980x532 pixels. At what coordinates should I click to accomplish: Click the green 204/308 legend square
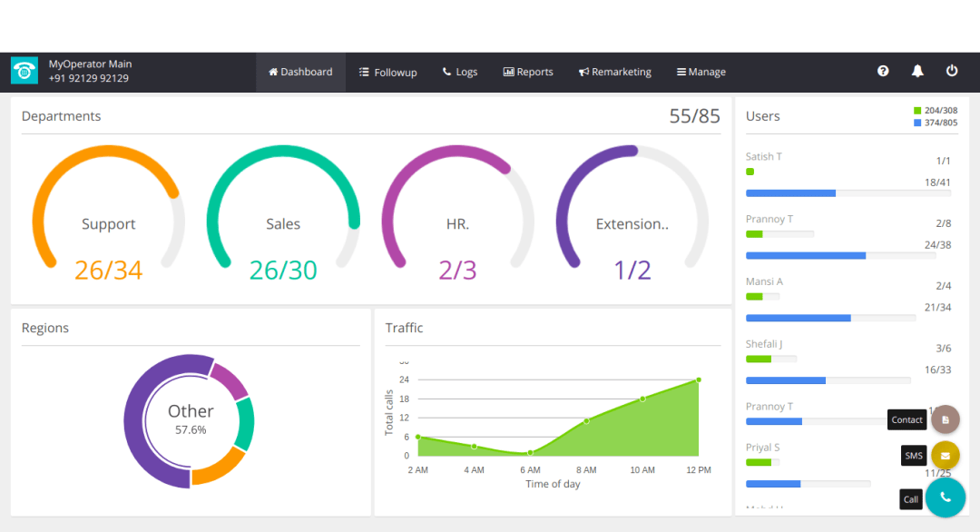pyautogui.click(x=917, y=111)
